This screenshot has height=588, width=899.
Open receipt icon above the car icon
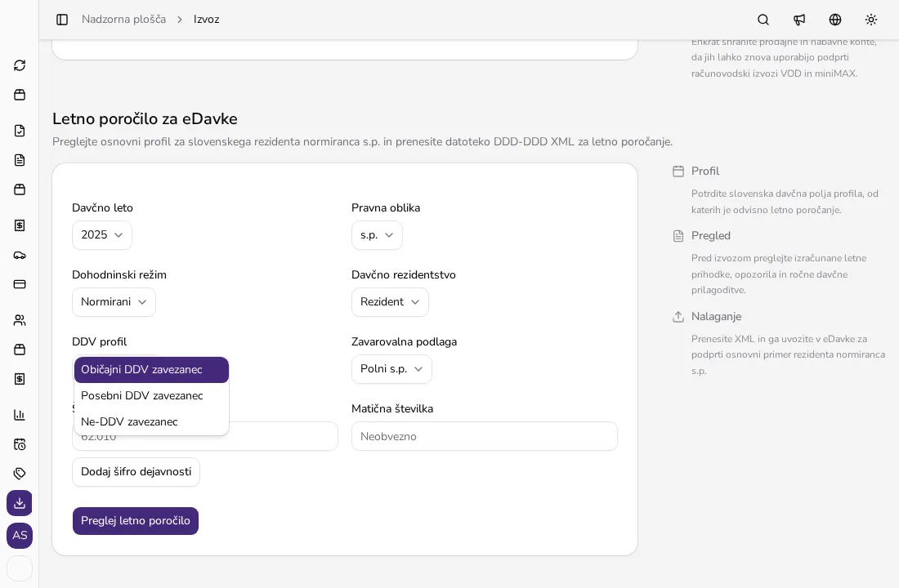pos(20,225)
